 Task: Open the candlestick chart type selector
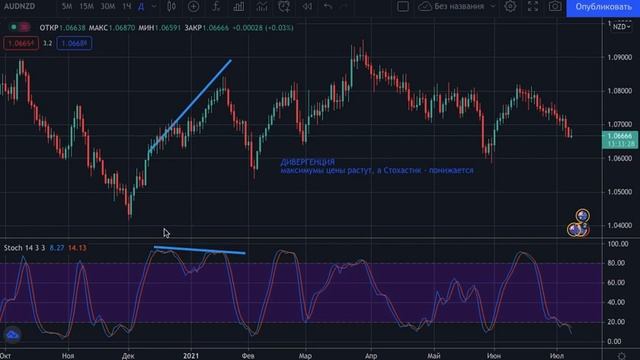171,6
